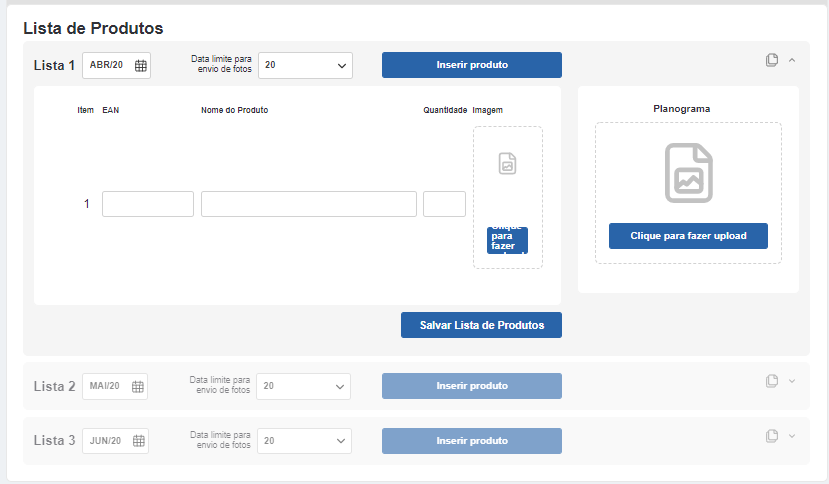Expand the Lista 2 section
Image resolution: width=829 pixels, height=484 pixels.
[792, 381]
